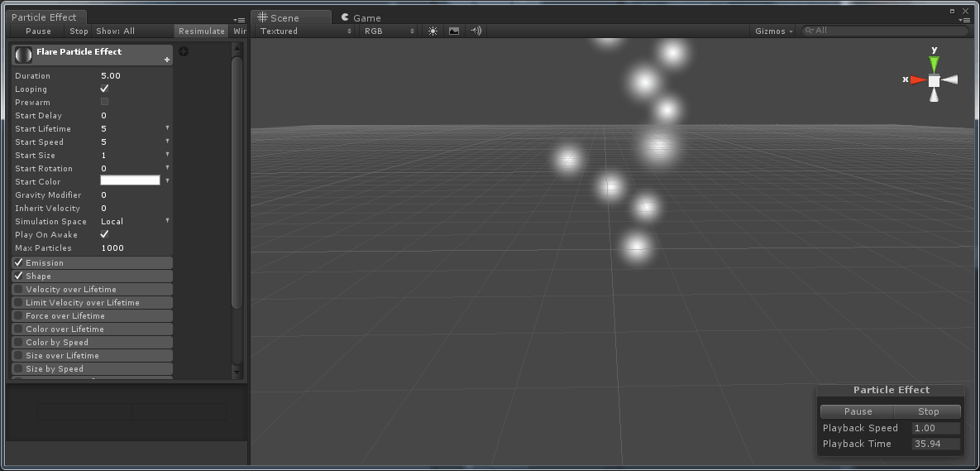Click the Playback Speed value field
The height and width of the screenshot is (471, 980).
(935, 428)
